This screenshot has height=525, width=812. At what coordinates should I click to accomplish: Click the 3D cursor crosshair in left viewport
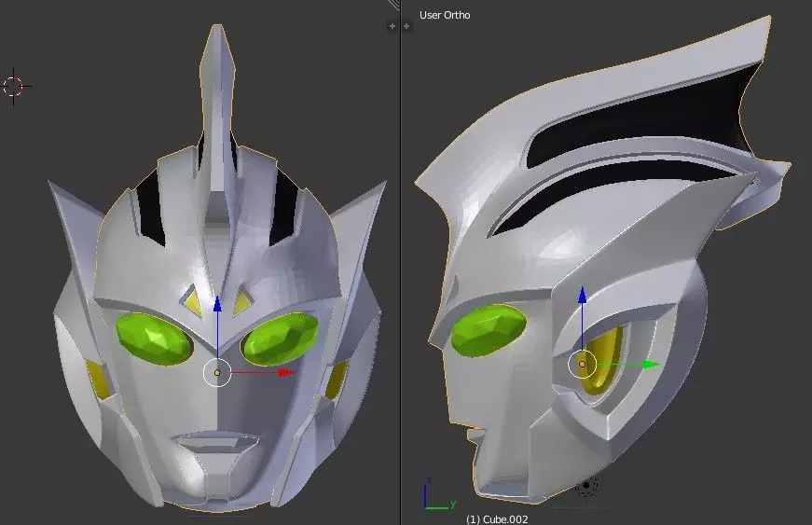point(14,87)
